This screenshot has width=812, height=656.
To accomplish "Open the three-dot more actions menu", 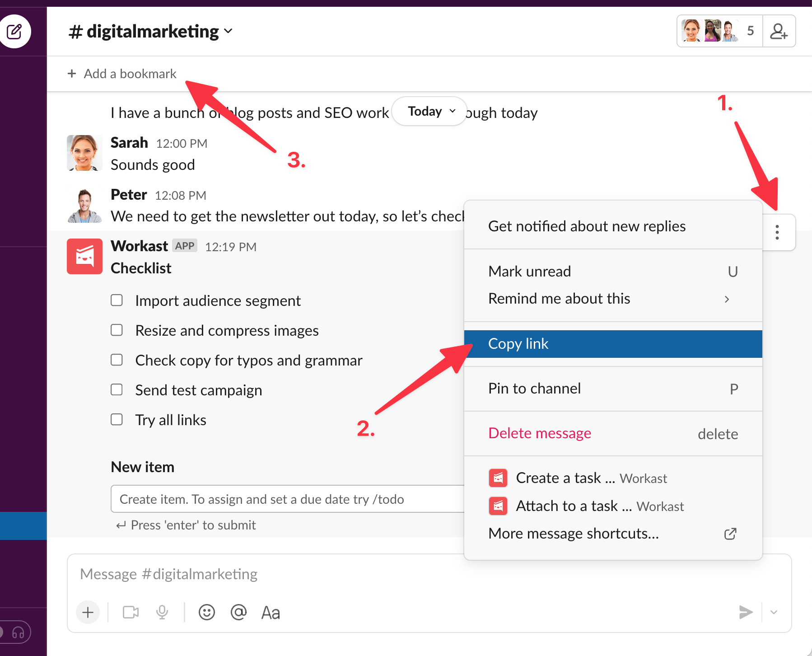I will pyautogui.click(x=777, y=232).
